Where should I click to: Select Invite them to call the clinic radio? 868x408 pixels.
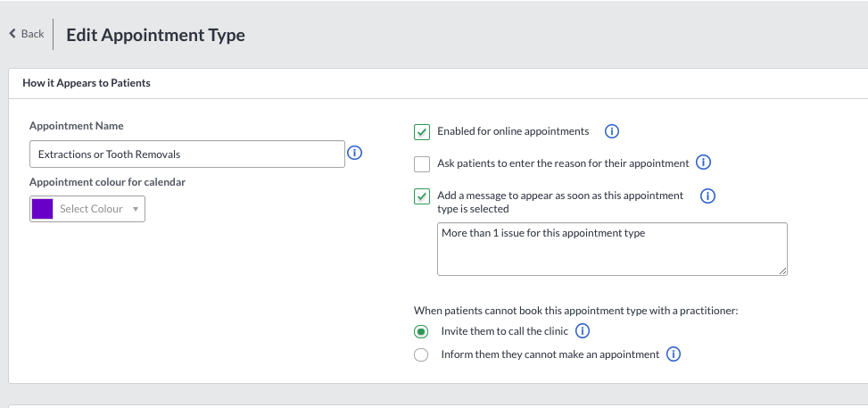pos(421,331)
